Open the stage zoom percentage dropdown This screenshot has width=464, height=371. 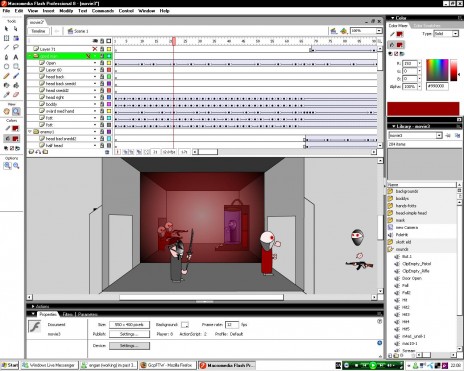point(379,31)
